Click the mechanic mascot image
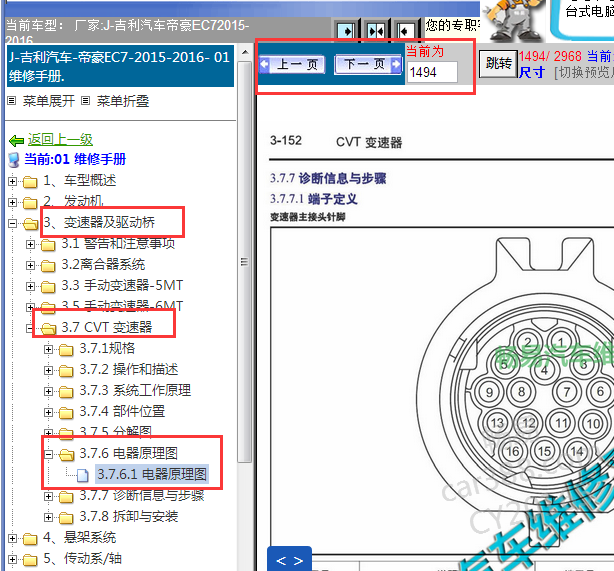614x571 pixels. [513, 20]
